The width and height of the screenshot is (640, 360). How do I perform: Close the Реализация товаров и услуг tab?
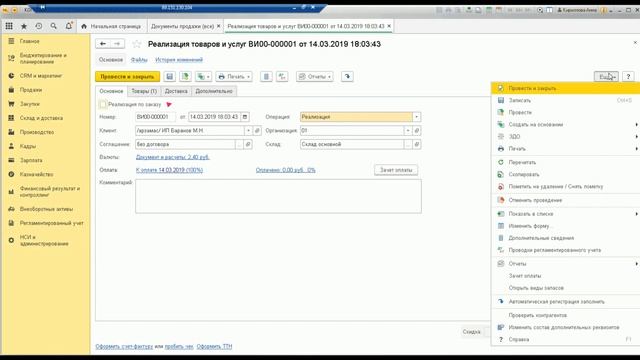coord(389,26)
